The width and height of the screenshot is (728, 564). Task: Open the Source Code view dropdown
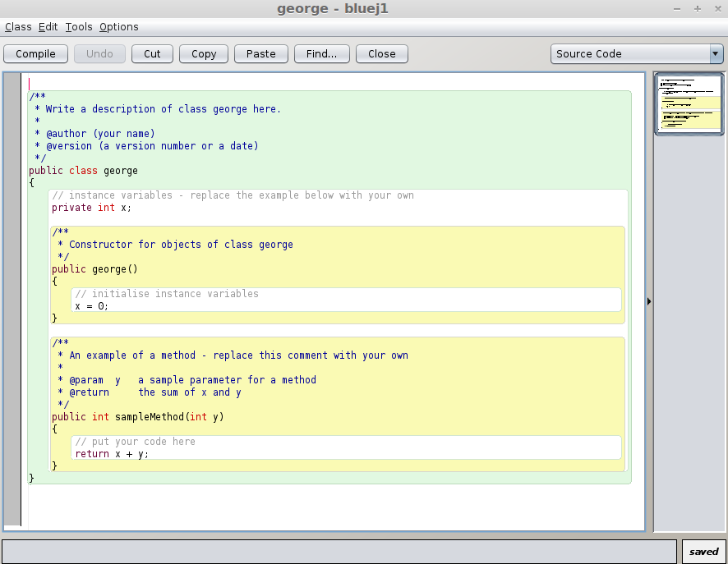(x=637, y=54)
